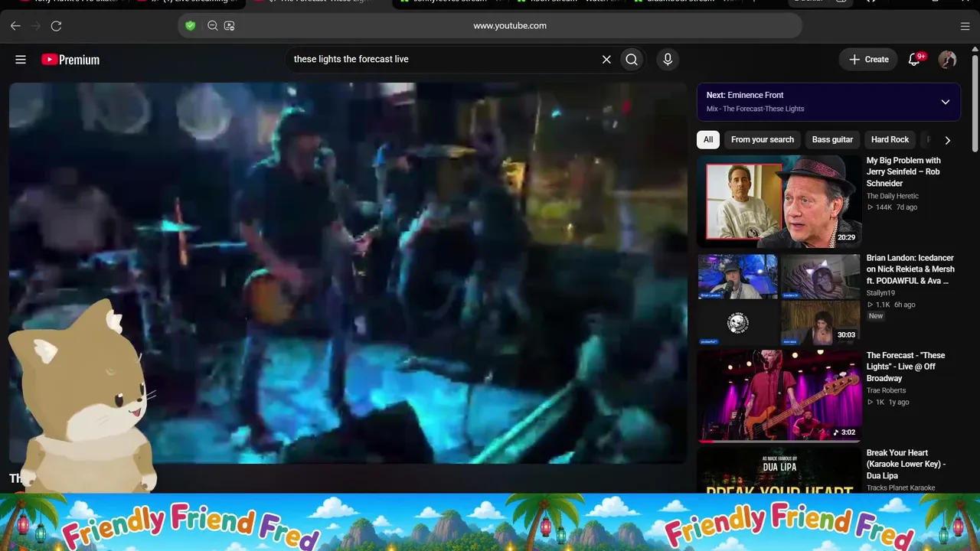Image resolution: width=980 pixels, height=551 pixels.
Task: Visit the Stallyn19 channel
Action: point(880,293)
